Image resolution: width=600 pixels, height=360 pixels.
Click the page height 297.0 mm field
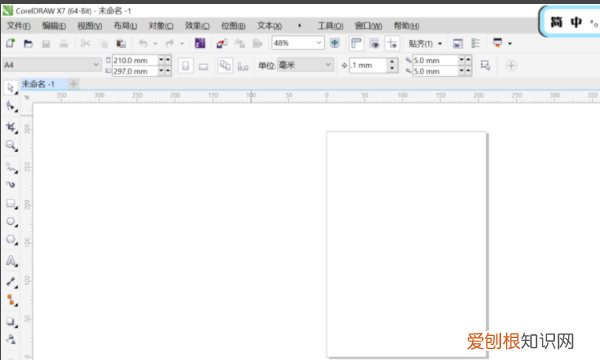pos(135,71)
